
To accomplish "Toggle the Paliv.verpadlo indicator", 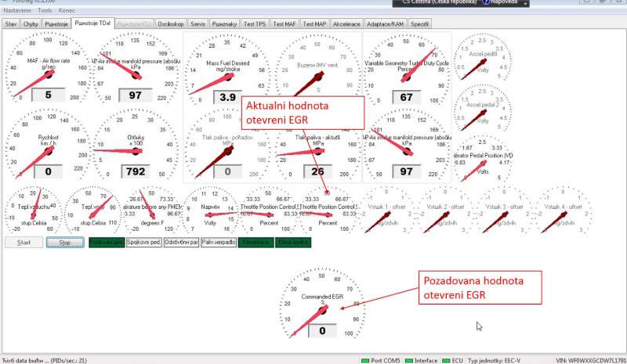I will [219, 243].
